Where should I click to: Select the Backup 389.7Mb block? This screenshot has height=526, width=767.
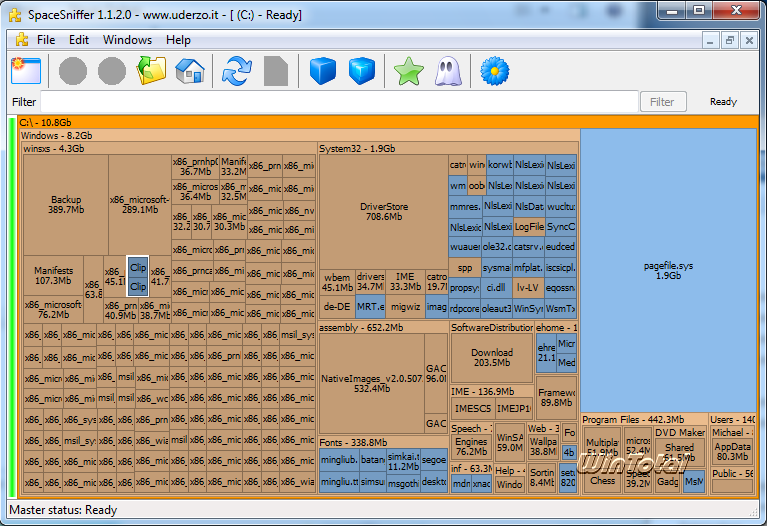click(x=66, y=205)
